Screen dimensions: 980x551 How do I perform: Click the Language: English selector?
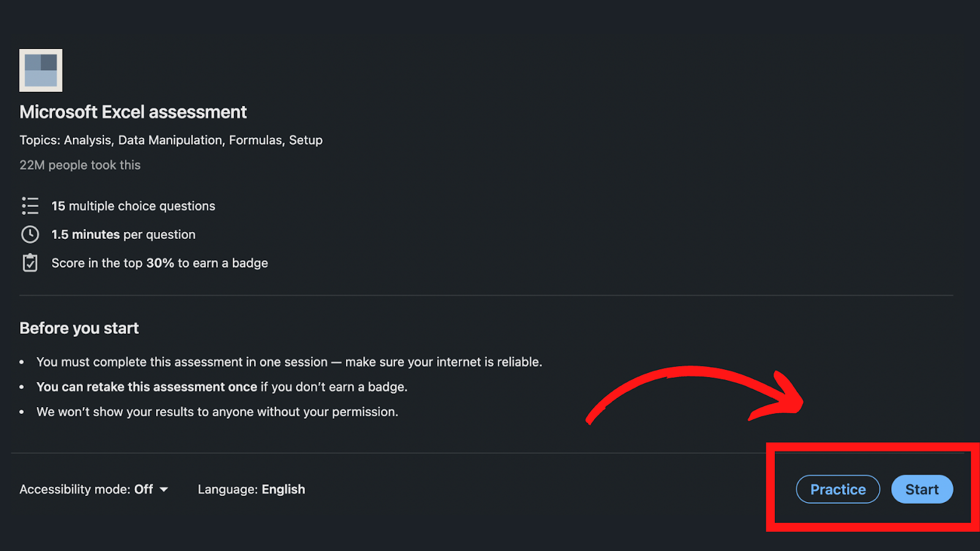tap(251, 489)
